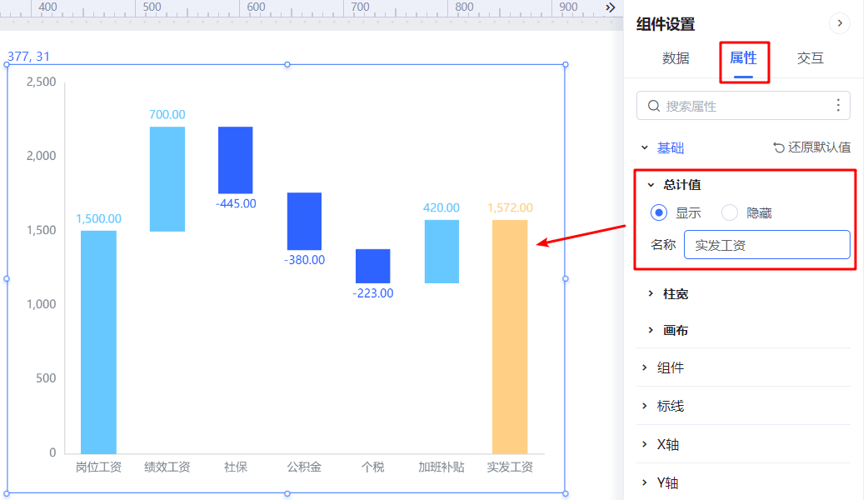Open the search box three-dot menu

coord(838,105)
